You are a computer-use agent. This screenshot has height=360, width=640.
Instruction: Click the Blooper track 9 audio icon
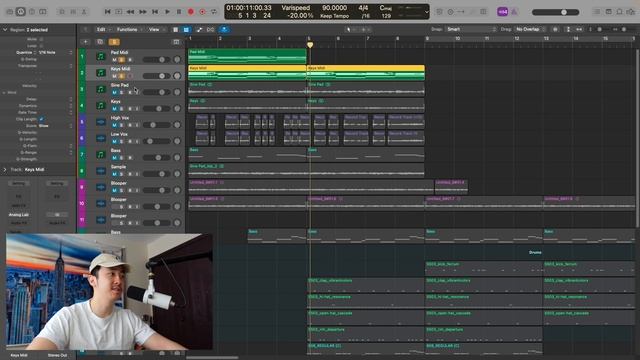point(100,187)
